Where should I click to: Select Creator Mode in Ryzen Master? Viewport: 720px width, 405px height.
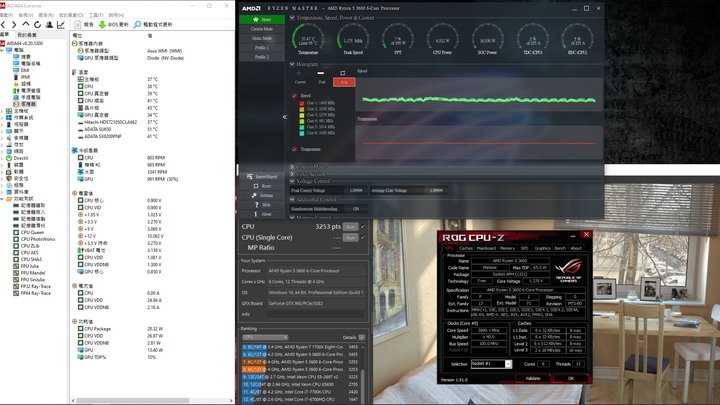[x=262, y=29]
